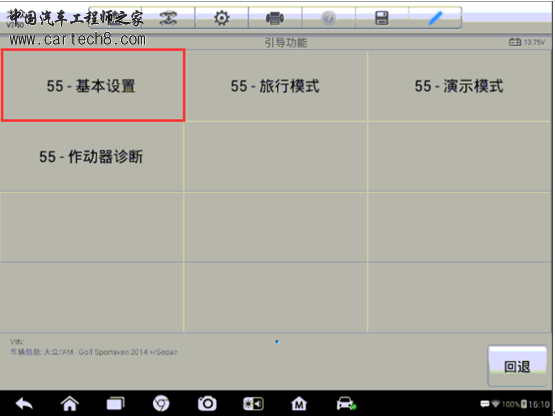Choose 55 - 演示模式 option
Image resolution: width=555 pixels, height=417 pixels.
point(459,86)
